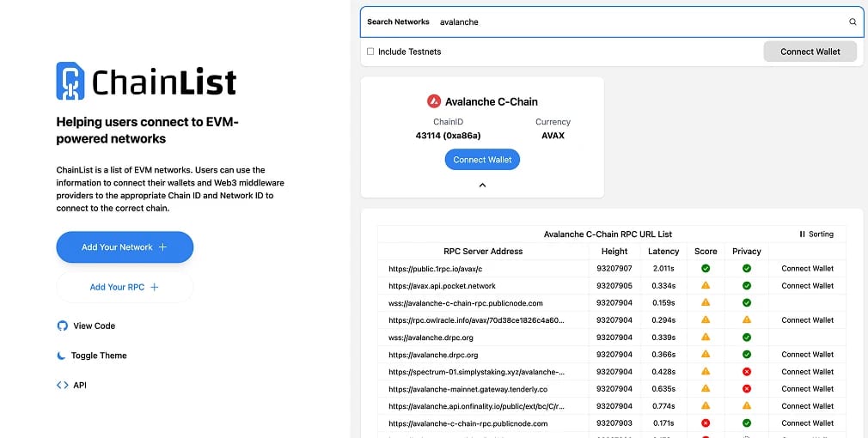Click the Add Your RPC button

(125, 287)
